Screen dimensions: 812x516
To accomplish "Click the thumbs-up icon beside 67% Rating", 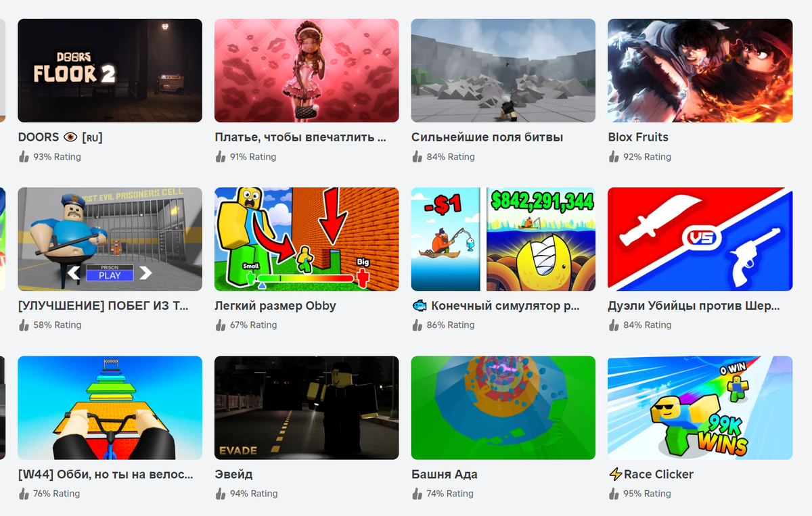I will [x=221, y=325].
